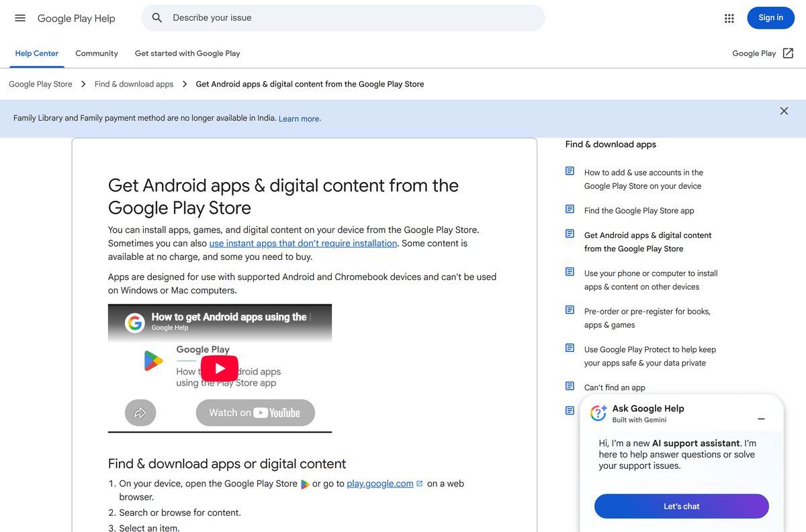Open 'Find the Google Play Store app' article
Viewport: 806px width, 532px height.
639,210
